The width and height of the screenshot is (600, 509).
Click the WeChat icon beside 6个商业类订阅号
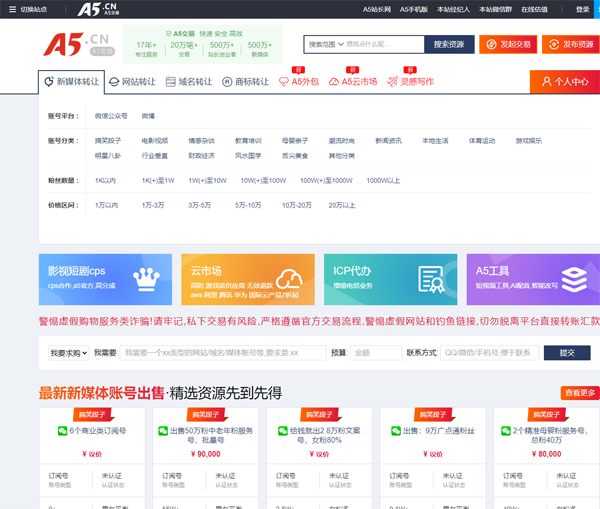click(x=62, y=431)
